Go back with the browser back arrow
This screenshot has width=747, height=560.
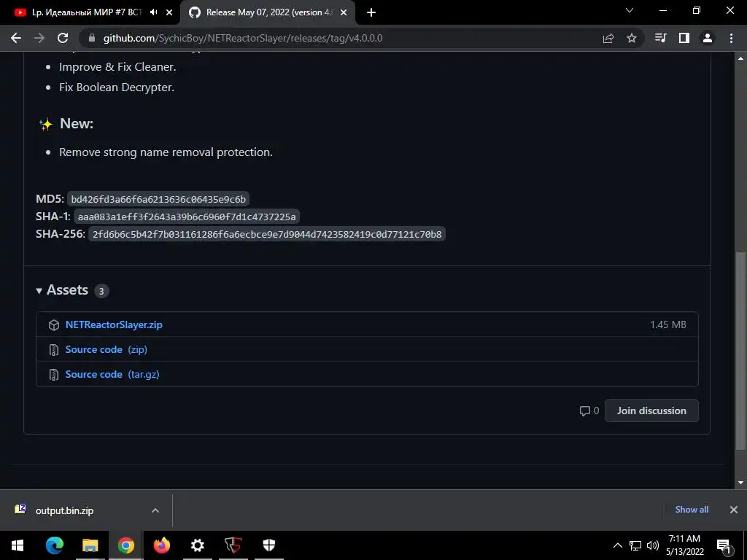(x=16, y=38)
